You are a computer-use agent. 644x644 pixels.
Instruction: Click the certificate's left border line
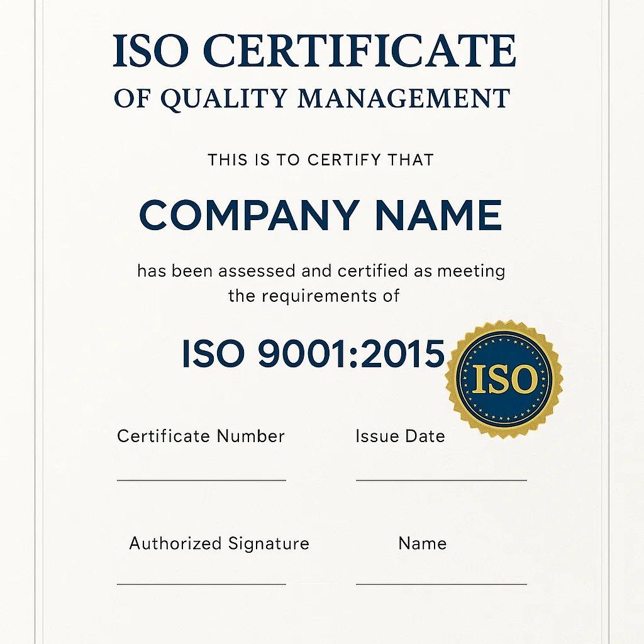tap(39, 322)
